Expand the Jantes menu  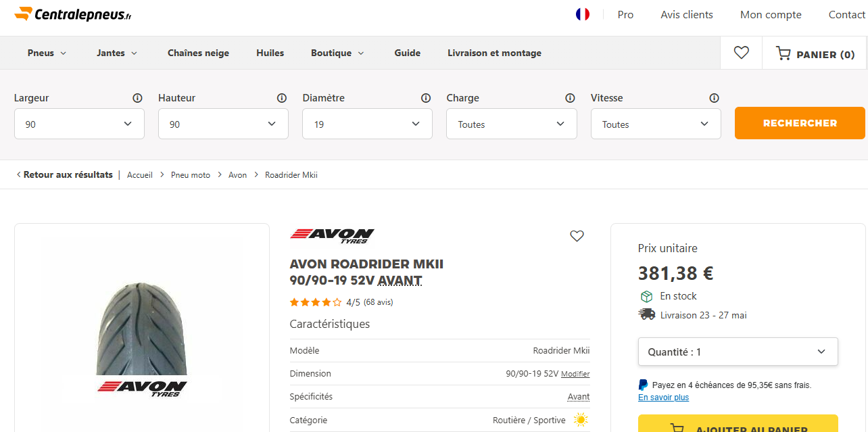point(117,53)
